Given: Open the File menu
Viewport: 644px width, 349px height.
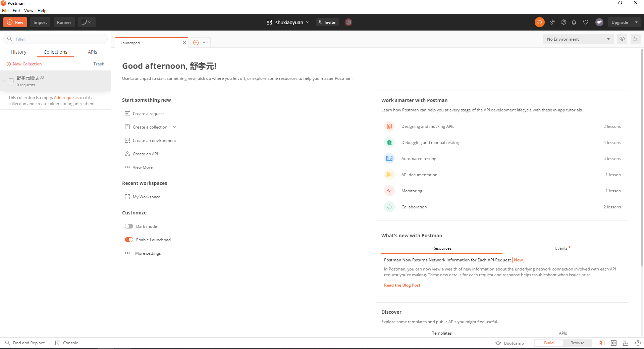Looking at the screenshot, I should [x=5, y=10].
